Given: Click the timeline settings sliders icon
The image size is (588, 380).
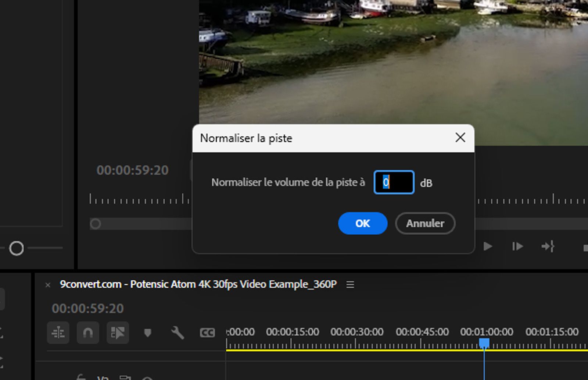Looking at the screenshot, I should (59, 333).
